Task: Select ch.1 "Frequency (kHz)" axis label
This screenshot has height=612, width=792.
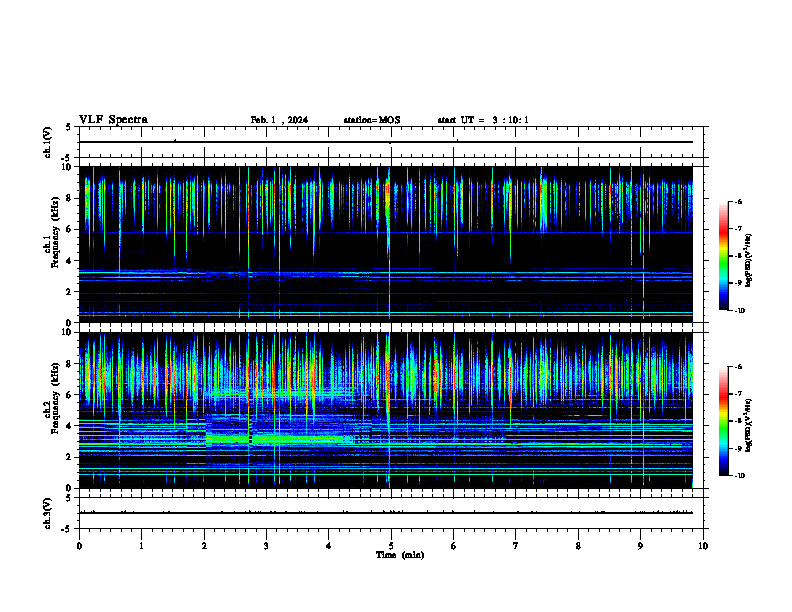Action: [55, 232]
